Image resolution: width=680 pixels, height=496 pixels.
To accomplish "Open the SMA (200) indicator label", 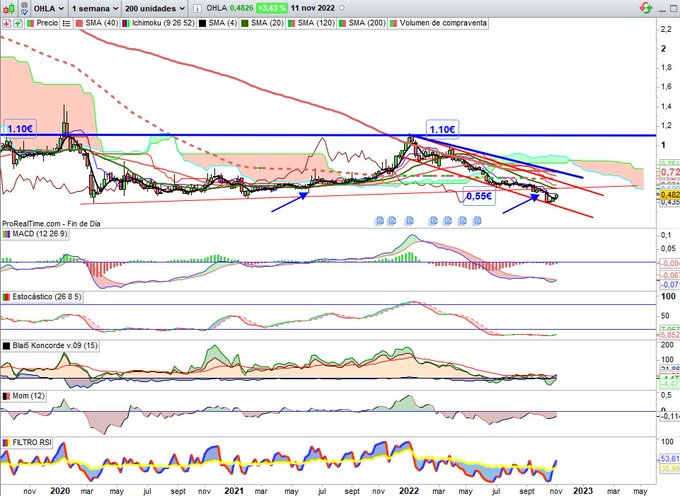I will tap(366, 23).
